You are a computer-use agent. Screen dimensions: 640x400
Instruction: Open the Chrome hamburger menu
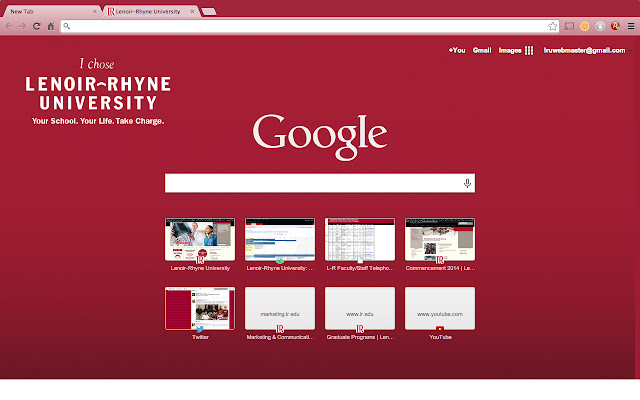pos(631,27)
